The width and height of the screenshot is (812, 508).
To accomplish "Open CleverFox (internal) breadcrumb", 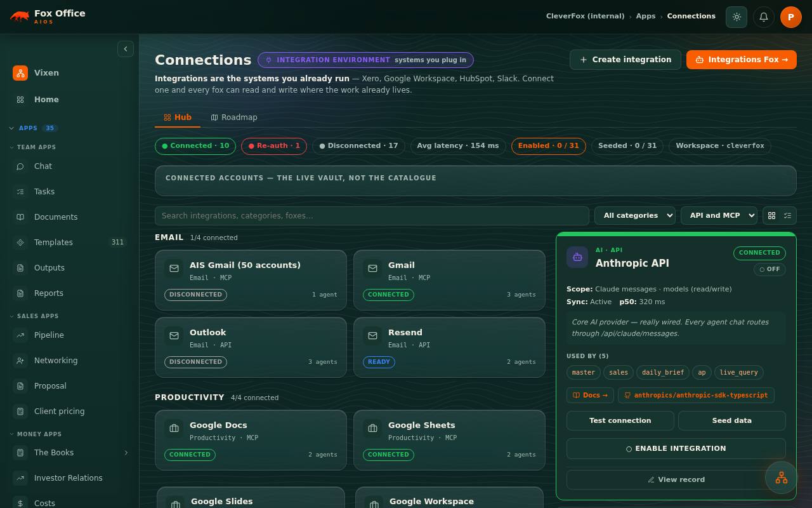I will 586,17.
